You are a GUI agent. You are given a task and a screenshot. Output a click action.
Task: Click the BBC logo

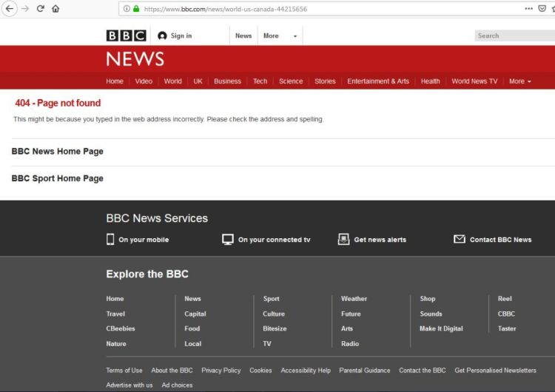[x=126, y=36]
